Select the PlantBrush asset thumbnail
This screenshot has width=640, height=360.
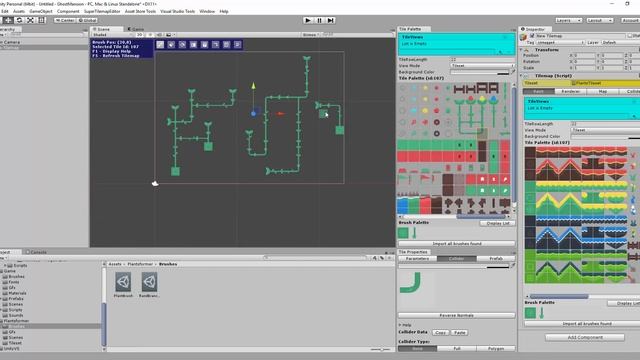pyautogui.click(x=123, y=282)
